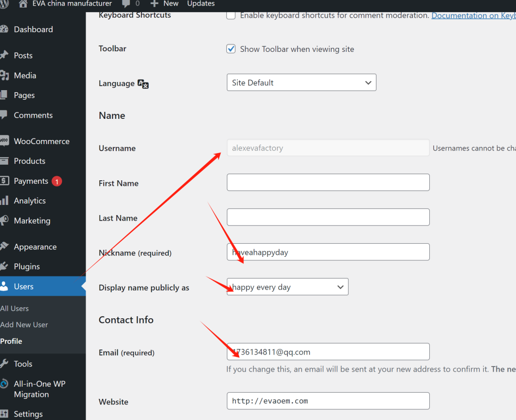516x420 pixels.
Task: Open WooCommerce menu item
Action: [42, 141]
